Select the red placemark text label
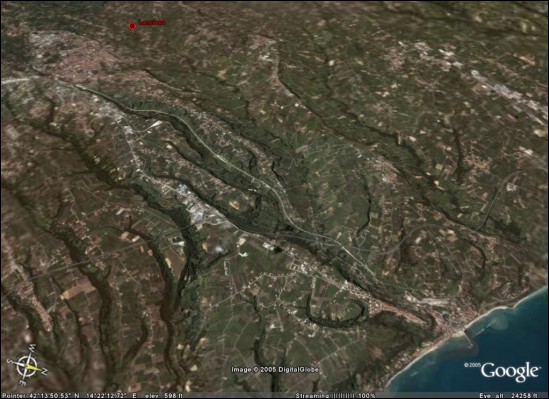 tap(152, 23)
